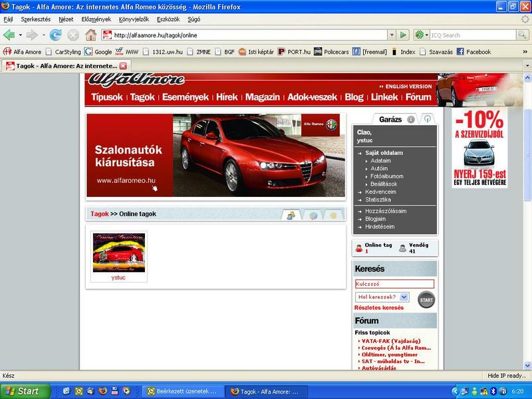Image resolution: width=532 pixels, height=399 pixels.
Task: Open the list-all-tabs dropdown arrow
Action: tap(527, 65)
